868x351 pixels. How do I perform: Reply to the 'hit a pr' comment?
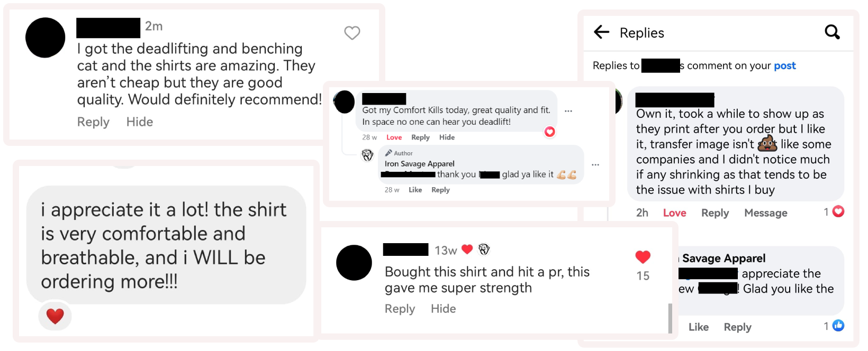pyautogui.click(x=400, y=309)
